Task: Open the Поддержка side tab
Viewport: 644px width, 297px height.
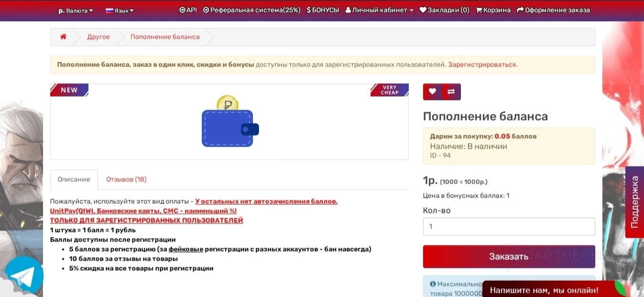Action: tap(634, 202)
